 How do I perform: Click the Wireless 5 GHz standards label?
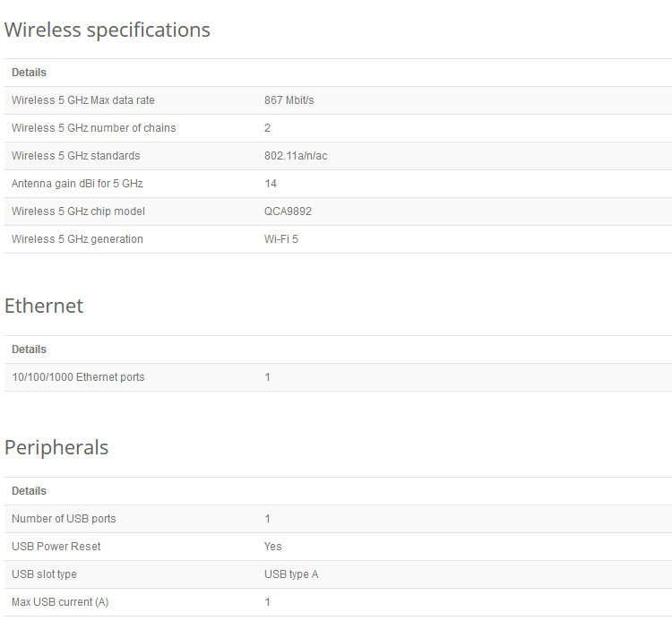coord(75,156)
